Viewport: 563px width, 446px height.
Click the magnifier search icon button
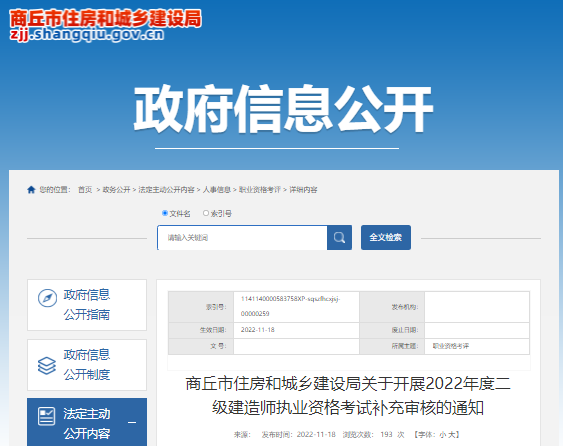339,237
